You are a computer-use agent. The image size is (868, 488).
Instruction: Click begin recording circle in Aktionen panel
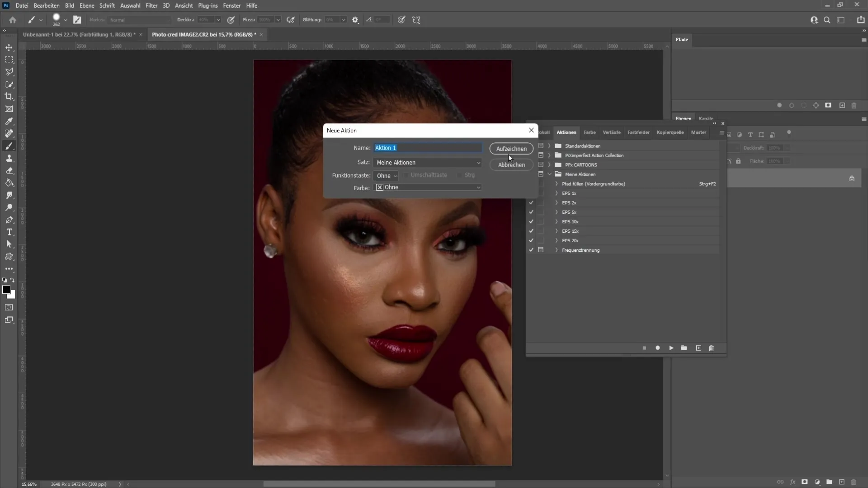[x=658, y=348]
